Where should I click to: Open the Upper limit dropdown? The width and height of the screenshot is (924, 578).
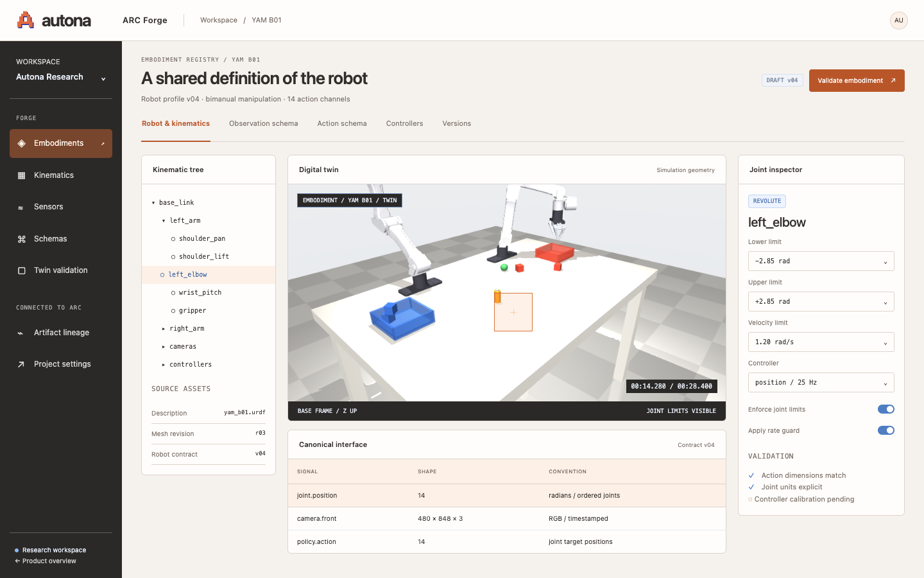coord(821,302)
